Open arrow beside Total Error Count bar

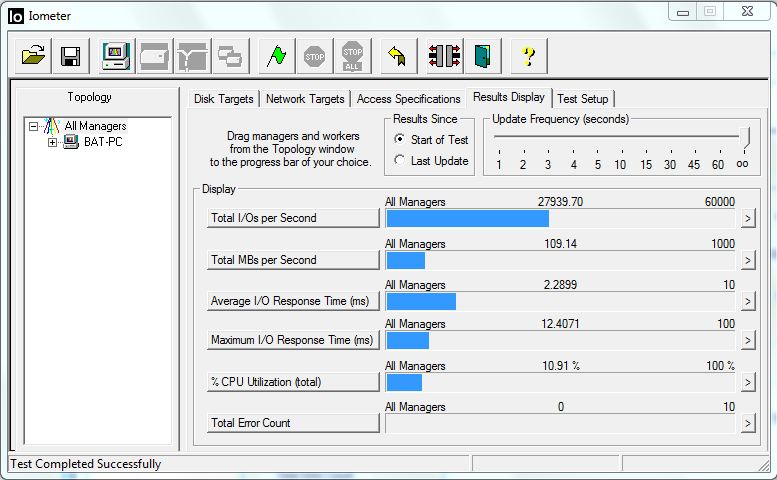[x=748, y=423]
